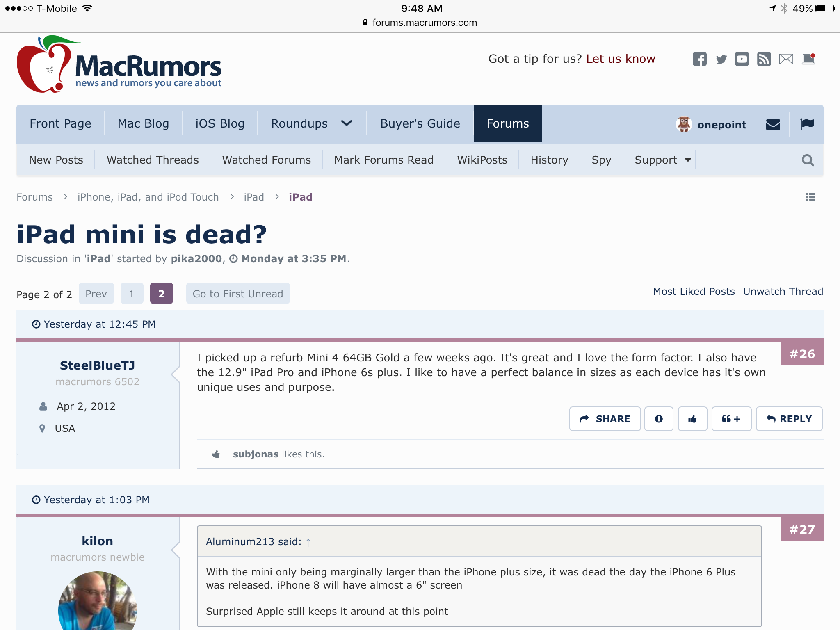Report post #26 with exclamation icon
840x630 pixels.
click(x=659, y=419)
